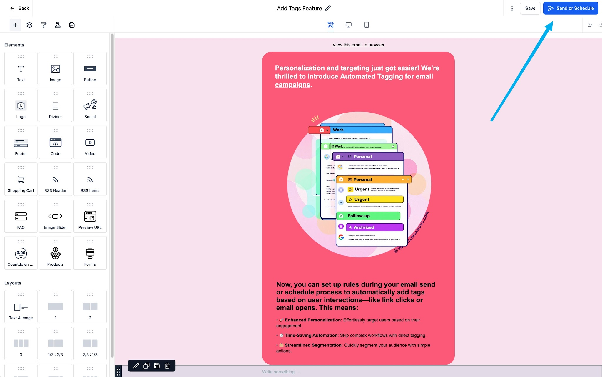Add the Code element block
Viewport: 602px width, 377px height.
55,142
